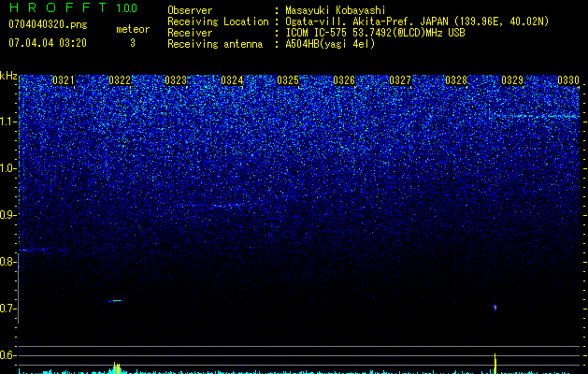Select the file name 0704040320.png

pyautogui.click(x=48, y=24)
